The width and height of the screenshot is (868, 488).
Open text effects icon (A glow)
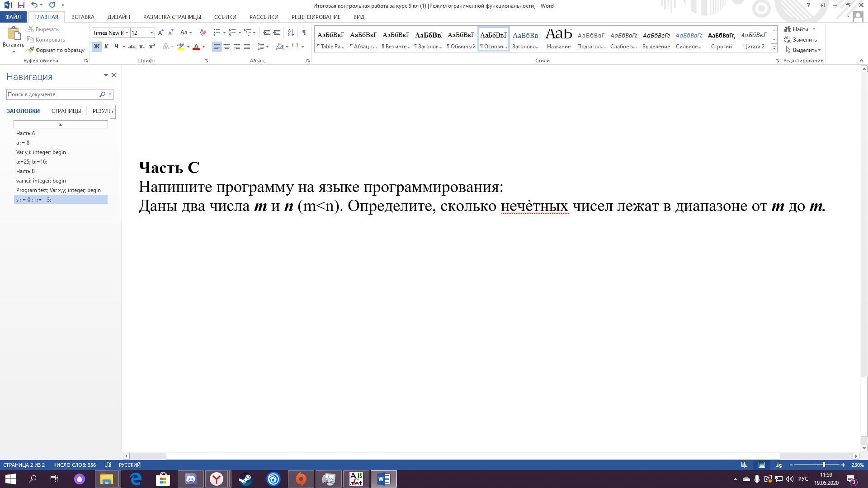(166, 47)
